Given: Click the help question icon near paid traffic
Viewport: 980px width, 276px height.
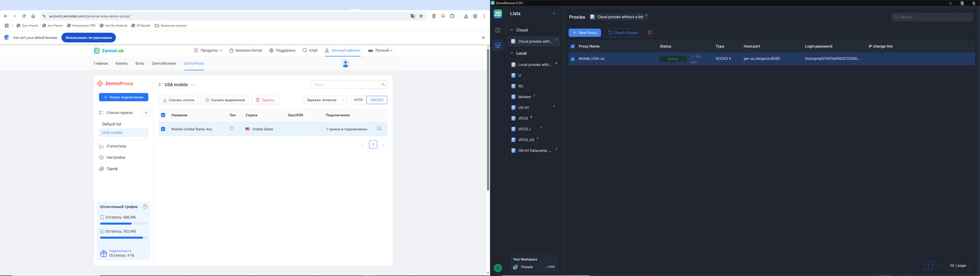Looking at the screenshot, I should tap(145, 206).
